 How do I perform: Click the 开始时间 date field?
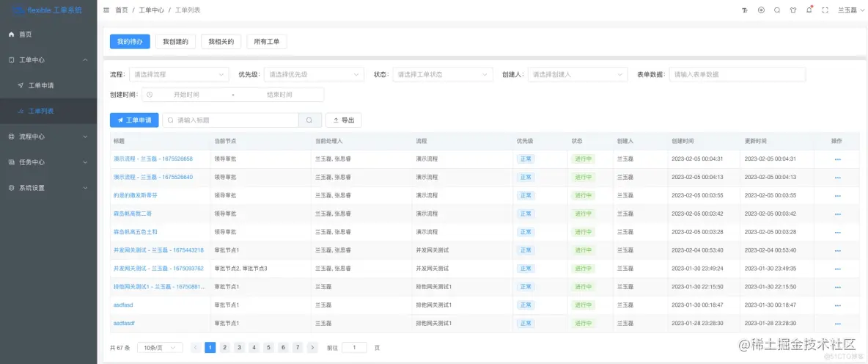click(186, 95)
